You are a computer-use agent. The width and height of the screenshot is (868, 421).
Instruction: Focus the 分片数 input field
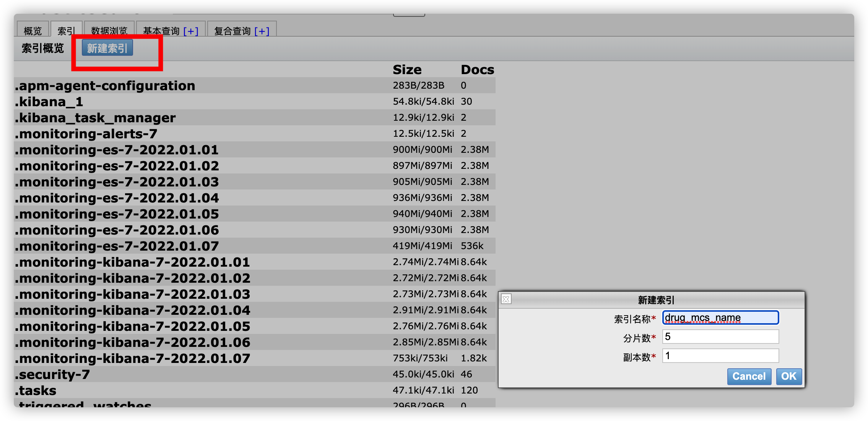[720, 337]
